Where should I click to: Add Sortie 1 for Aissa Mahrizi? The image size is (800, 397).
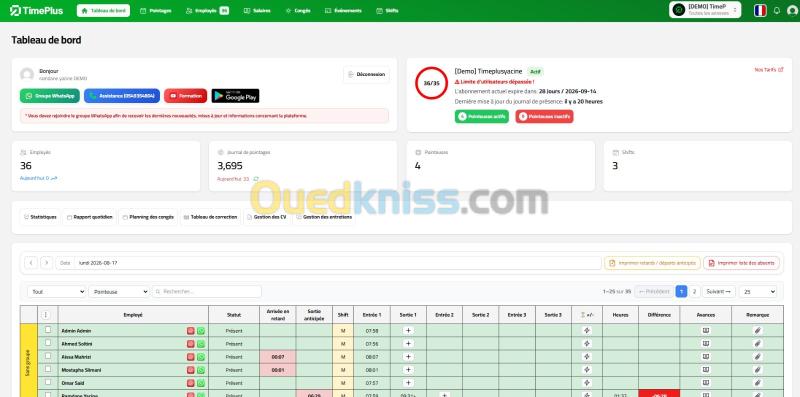[408, 357]
